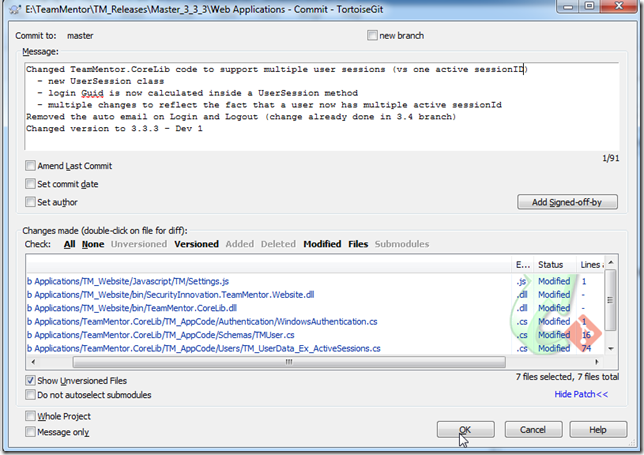Confirm commit with OK button
This screenshot has width=644, height=455.
465,430
